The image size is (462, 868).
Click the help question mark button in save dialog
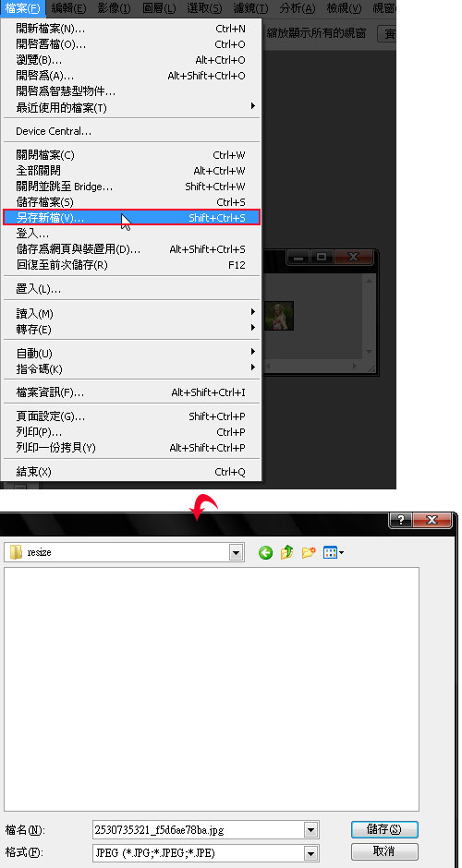(x=400, y=520)
